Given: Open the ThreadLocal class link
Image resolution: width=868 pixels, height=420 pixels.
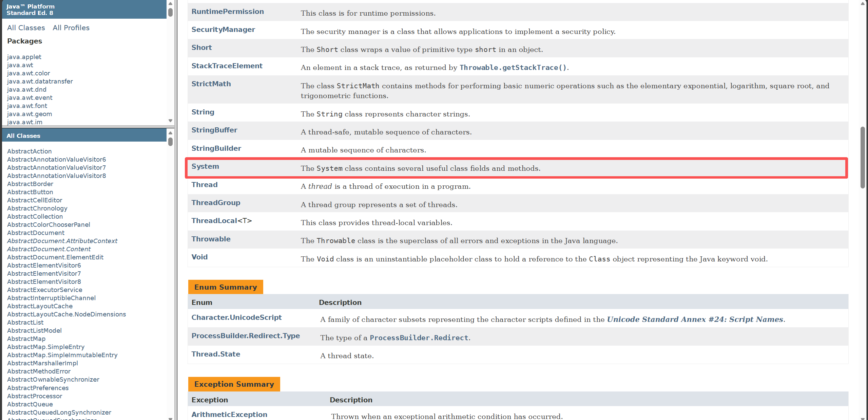Looking at the screenshot, I should 214,221.
